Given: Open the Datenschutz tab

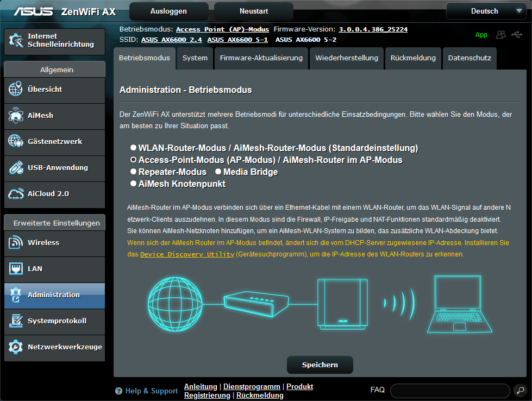Looking at the screenshot, I should click(470, 58).
